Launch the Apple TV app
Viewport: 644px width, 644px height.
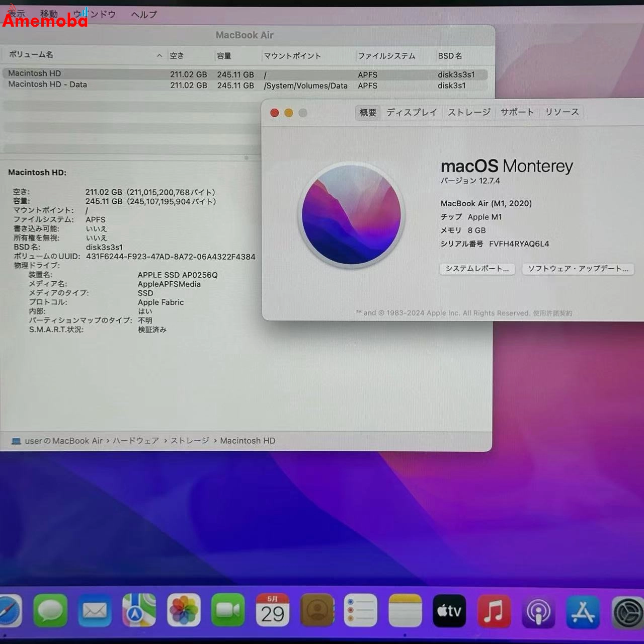(x=449, y=611)
